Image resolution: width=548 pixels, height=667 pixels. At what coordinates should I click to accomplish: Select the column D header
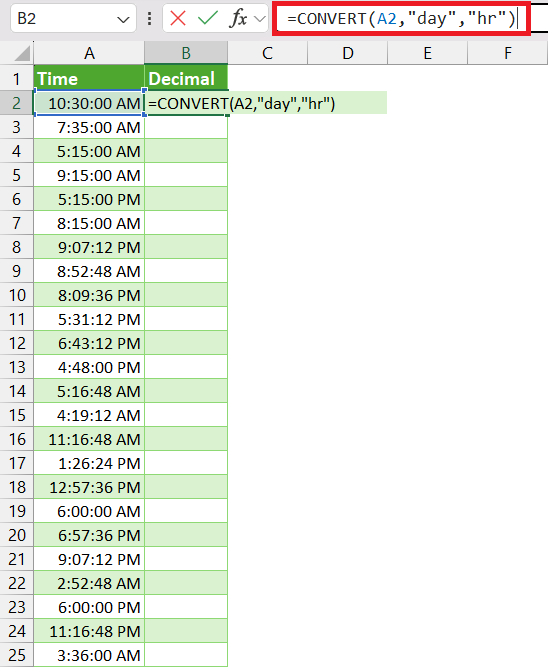348,53
